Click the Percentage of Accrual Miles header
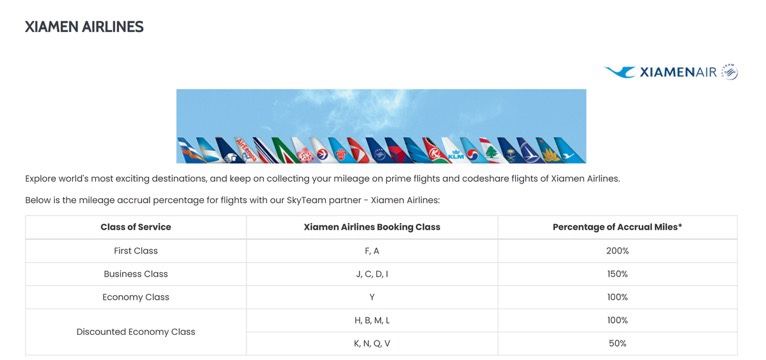 click(617, 227)
